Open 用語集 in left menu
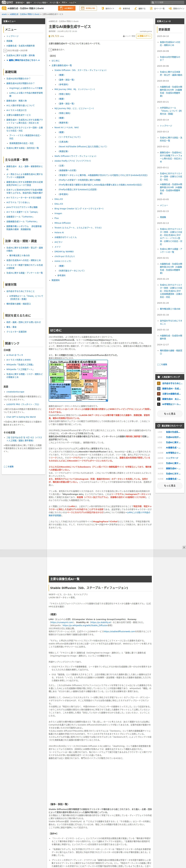The width and height of the screenshot is (186, 868). (x=9, y=41)
